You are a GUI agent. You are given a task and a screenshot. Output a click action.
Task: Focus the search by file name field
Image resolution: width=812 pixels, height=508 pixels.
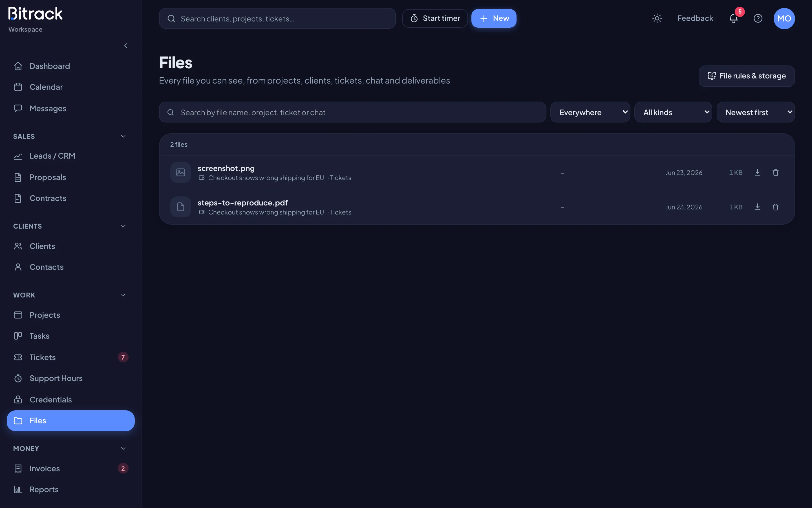[x=352, y=112]
